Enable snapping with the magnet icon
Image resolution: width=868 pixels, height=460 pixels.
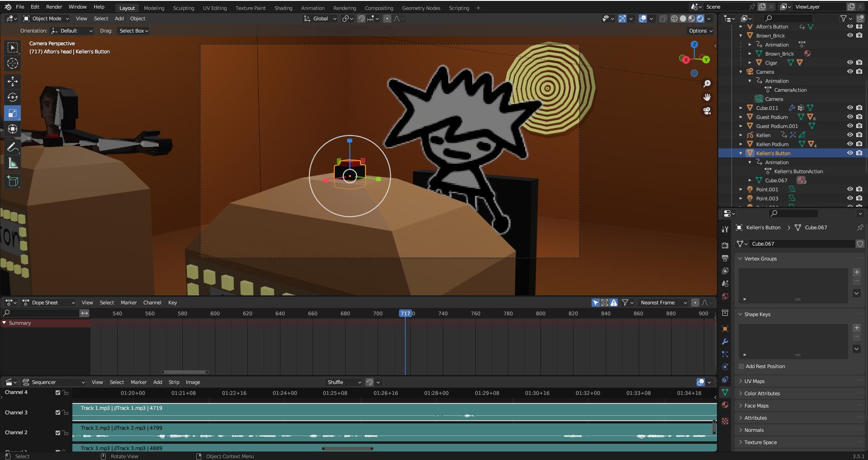pos(361,19)
